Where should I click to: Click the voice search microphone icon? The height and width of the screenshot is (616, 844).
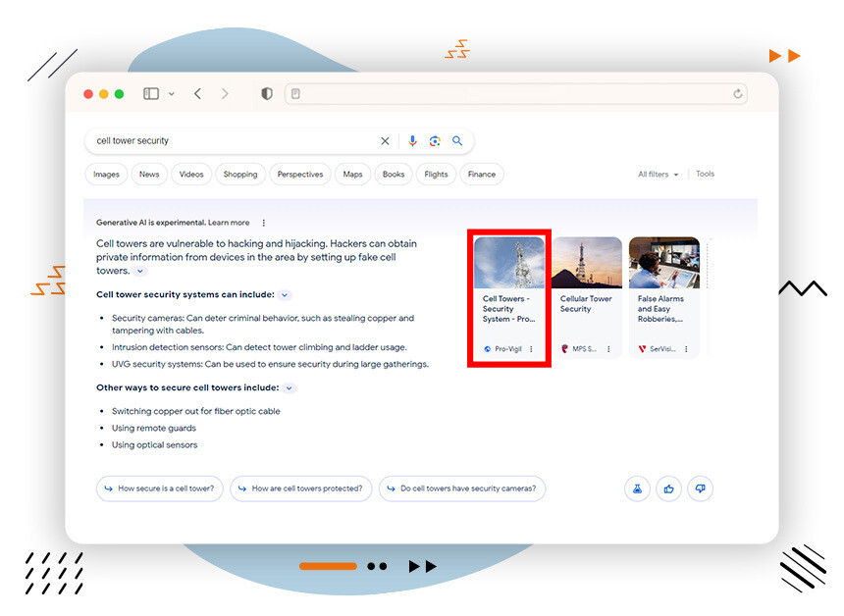pyautogui.click(x=412, y=141)
